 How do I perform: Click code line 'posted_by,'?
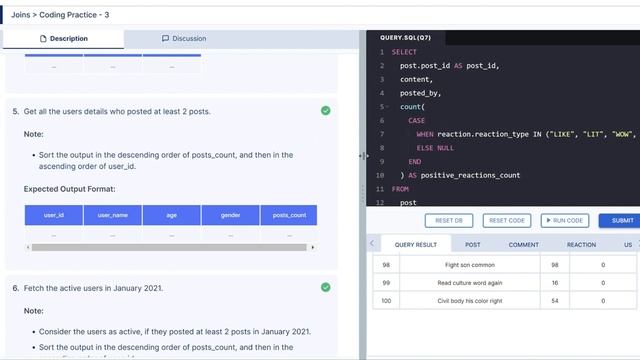(x=420, y=93)
